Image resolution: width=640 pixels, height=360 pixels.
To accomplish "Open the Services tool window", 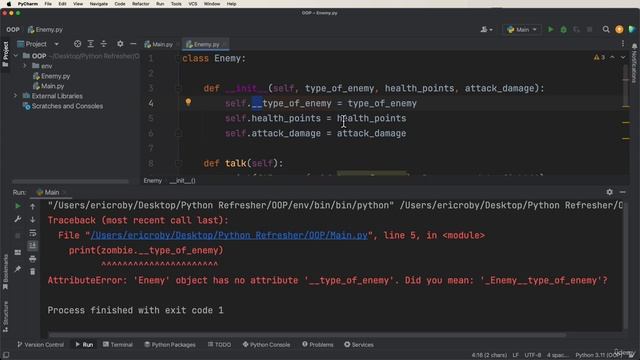I will pyautogui.click(x=359, y=344).
